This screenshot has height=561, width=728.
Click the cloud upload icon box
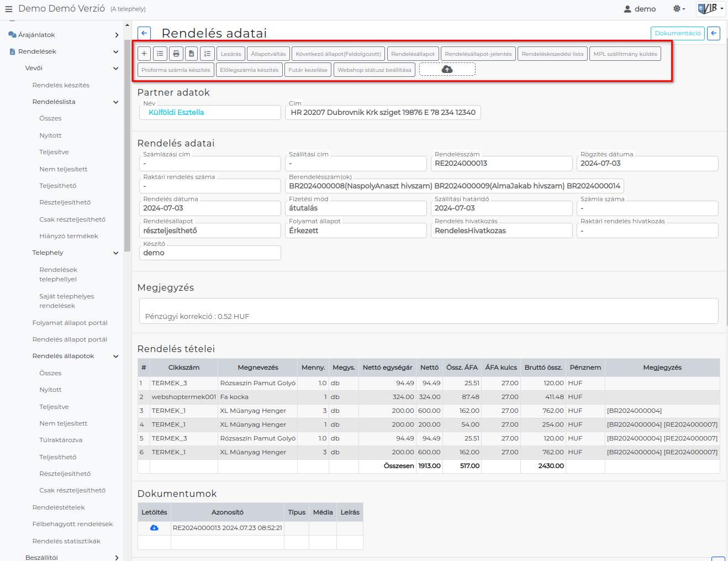tap(447, 70)
